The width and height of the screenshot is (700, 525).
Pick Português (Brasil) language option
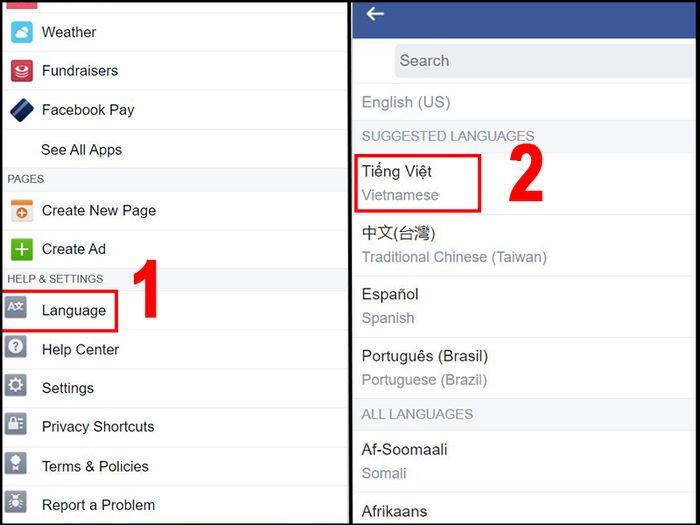coord(524,368)
